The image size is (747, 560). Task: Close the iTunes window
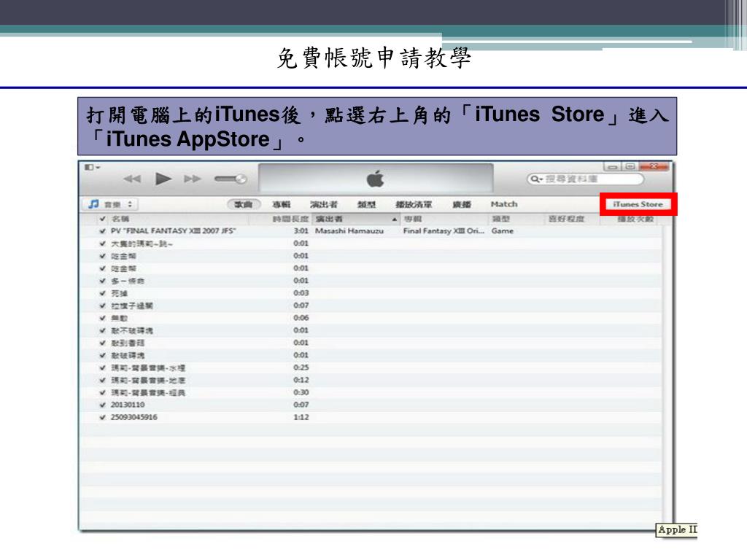[x=654, y=167]
